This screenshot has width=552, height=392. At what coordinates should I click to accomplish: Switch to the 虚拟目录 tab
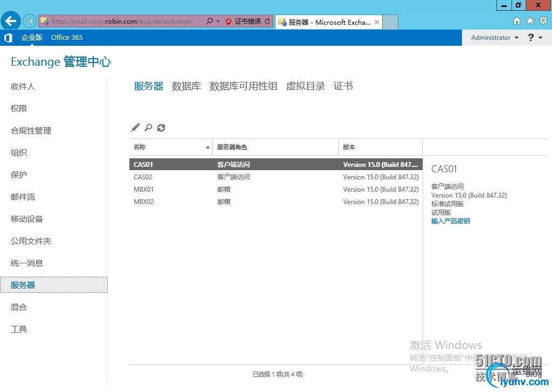[305, 86]
